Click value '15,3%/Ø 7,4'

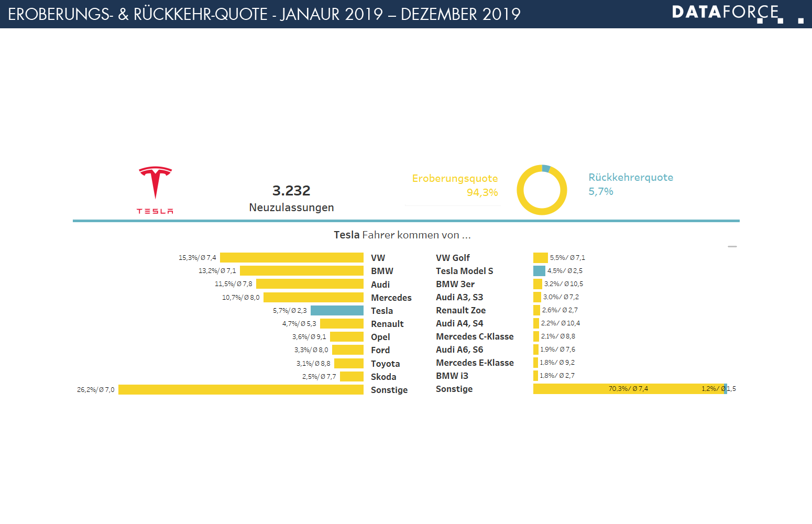(x=197, y=258)
